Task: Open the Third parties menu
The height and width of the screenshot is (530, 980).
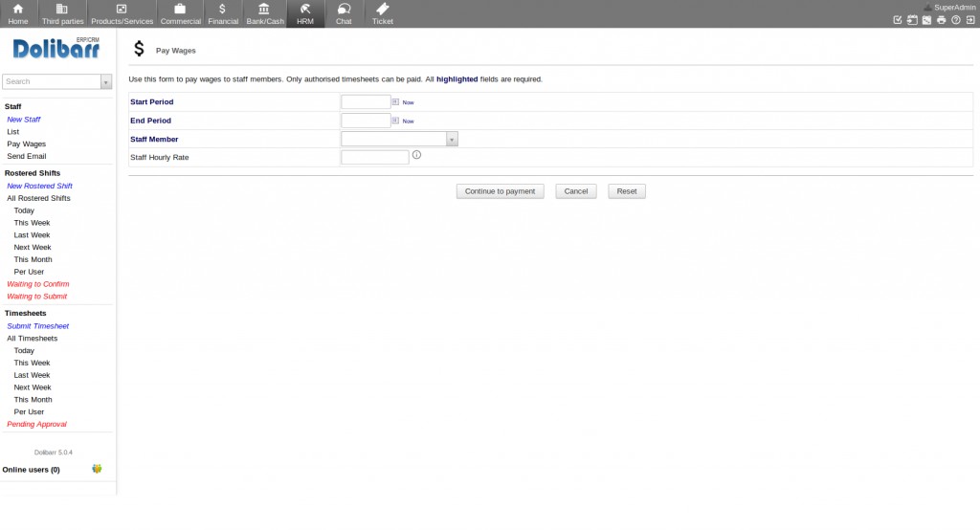Action: (62, 13)
